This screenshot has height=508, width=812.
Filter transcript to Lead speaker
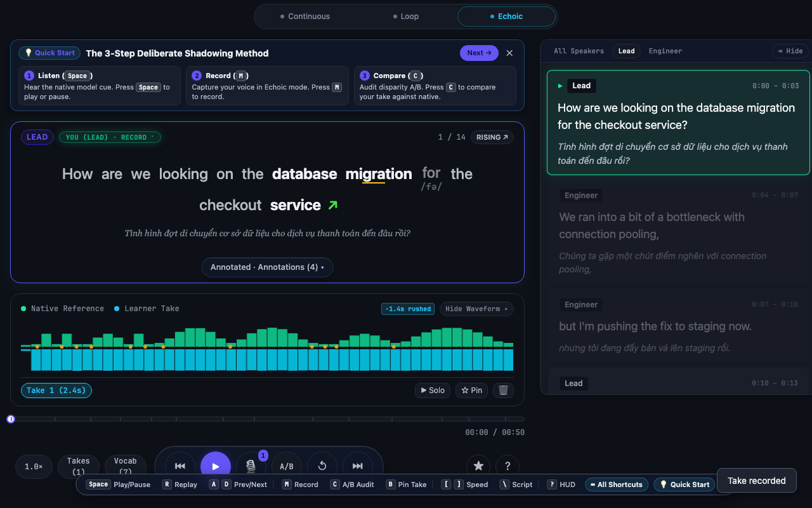click(x=627, y=51)
